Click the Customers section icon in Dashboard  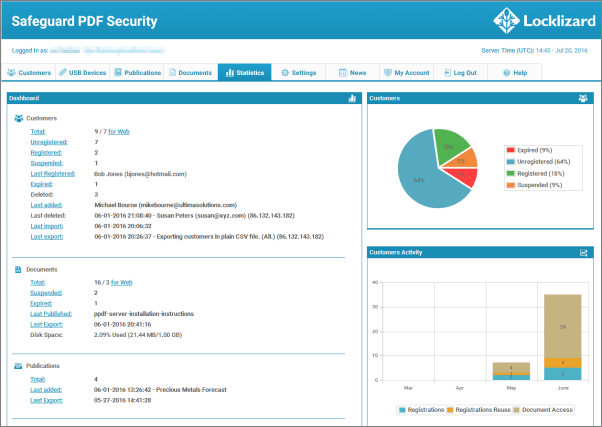tap(18, 118)
